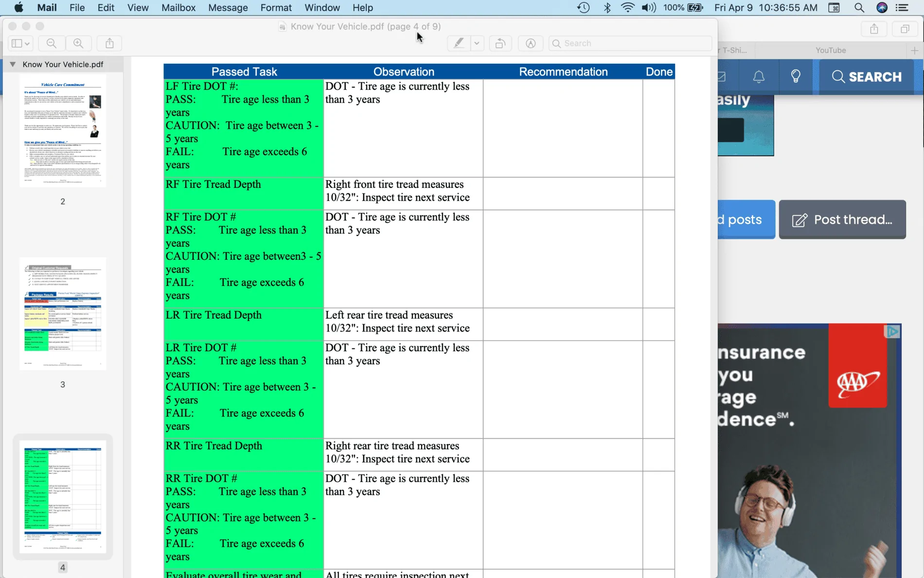Open Notification Center list icon

point(902,8)
